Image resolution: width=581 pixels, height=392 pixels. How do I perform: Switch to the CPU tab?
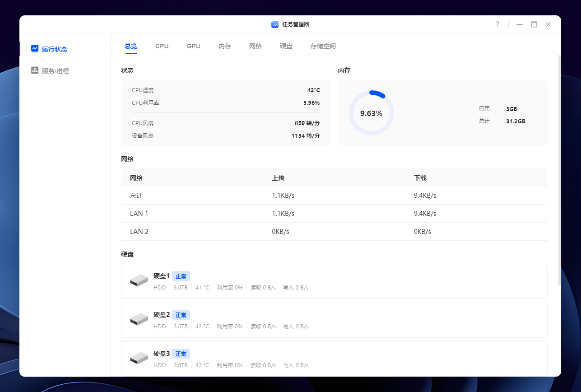coord(162,46)
